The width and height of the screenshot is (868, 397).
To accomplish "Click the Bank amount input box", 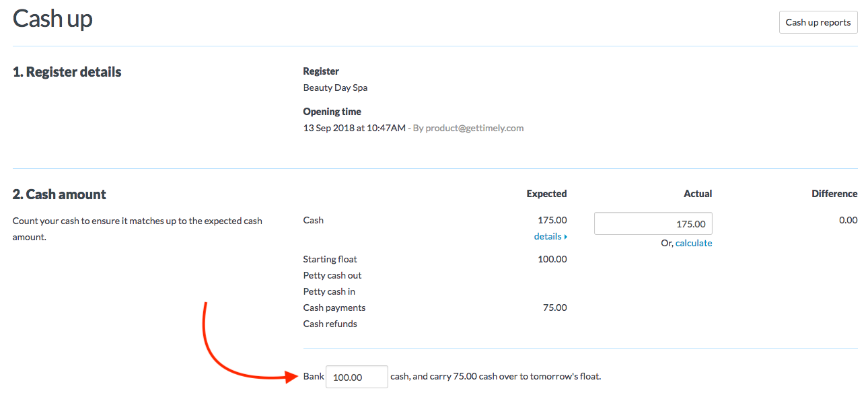I will pos(357,376).
